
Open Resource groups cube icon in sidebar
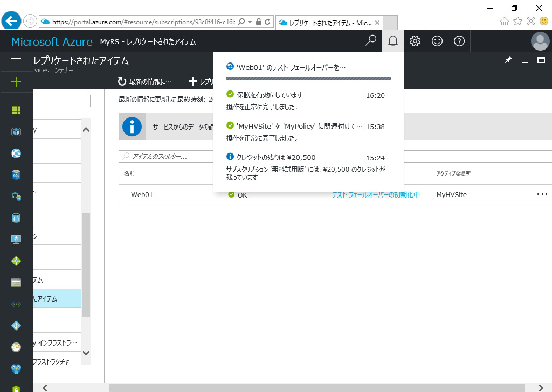pos(16,131)
